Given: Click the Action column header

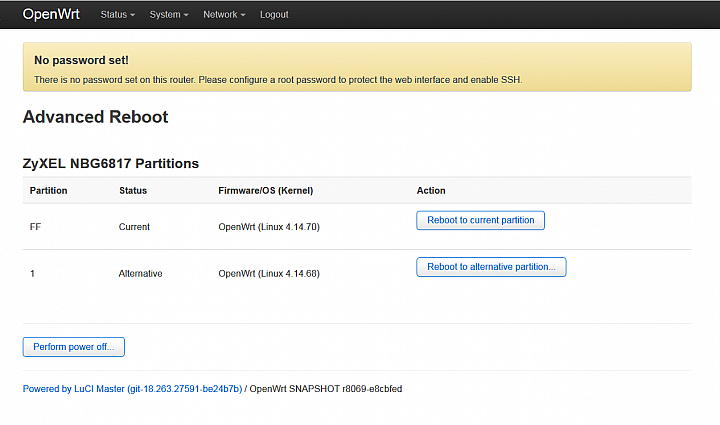Looking at the screenshot, I should pyautogui.click(x=431, y=190).
